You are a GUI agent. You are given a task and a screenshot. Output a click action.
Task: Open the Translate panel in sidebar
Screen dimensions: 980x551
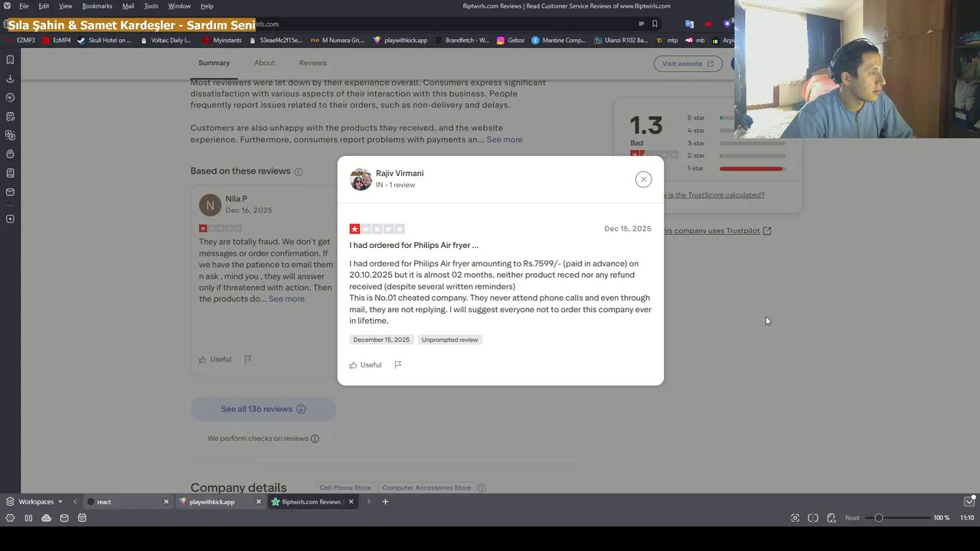point(10,135)
